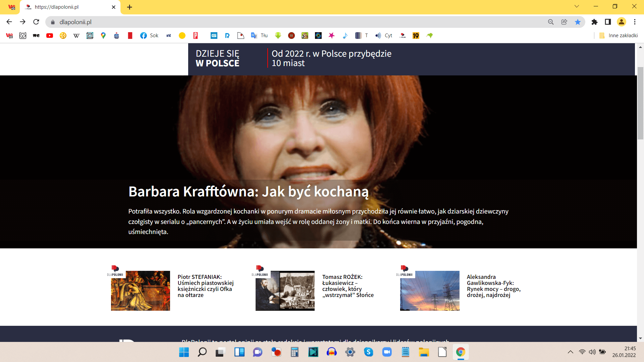
Task: Open the Google Translate Tłu bookmark
Action: tap(259, 36)
